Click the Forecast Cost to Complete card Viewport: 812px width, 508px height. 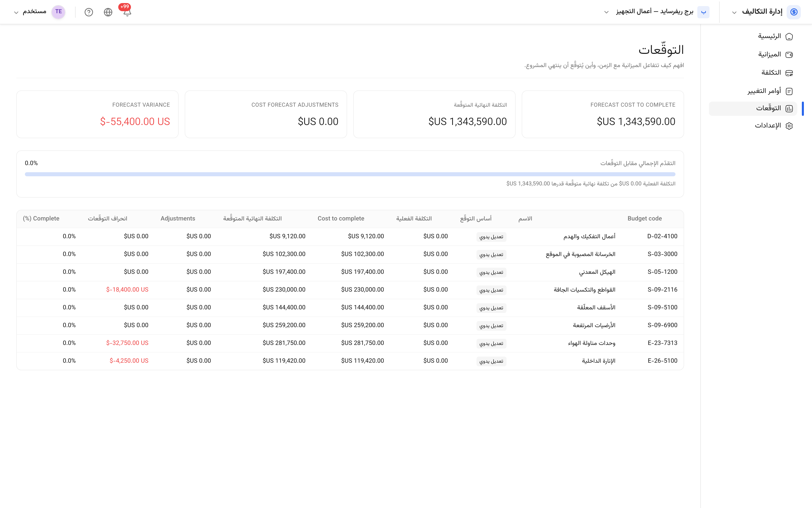[x=603, y=114]
